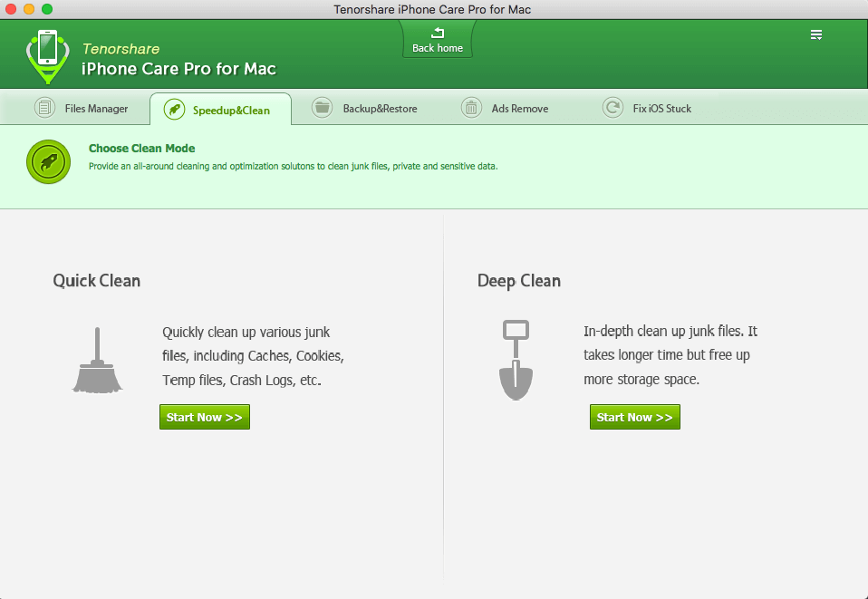Open the Backup&Restore tab
Screen dimensions: 868x599
coord(364,108)
